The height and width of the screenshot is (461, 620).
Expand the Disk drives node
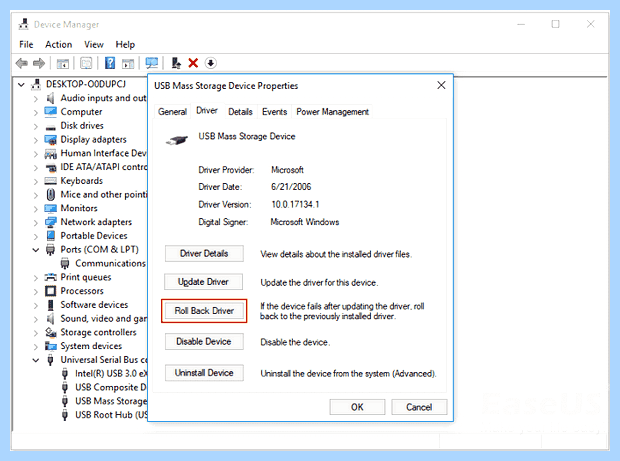coord(36,126)
